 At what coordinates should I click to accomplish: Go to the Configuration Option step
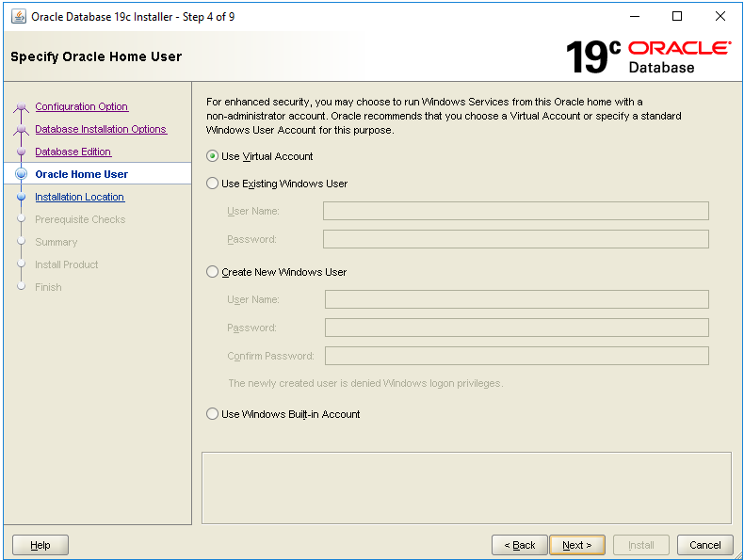(81, 106)
